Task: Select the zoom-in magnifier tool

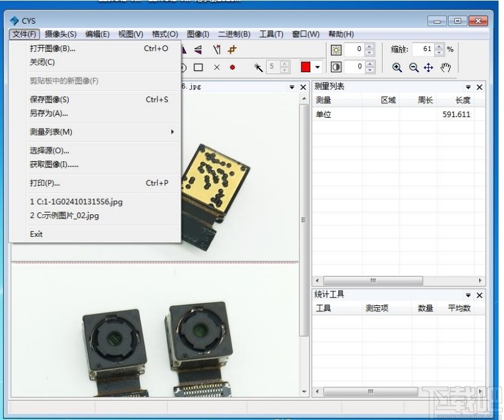Action: [x=397, y=66]
